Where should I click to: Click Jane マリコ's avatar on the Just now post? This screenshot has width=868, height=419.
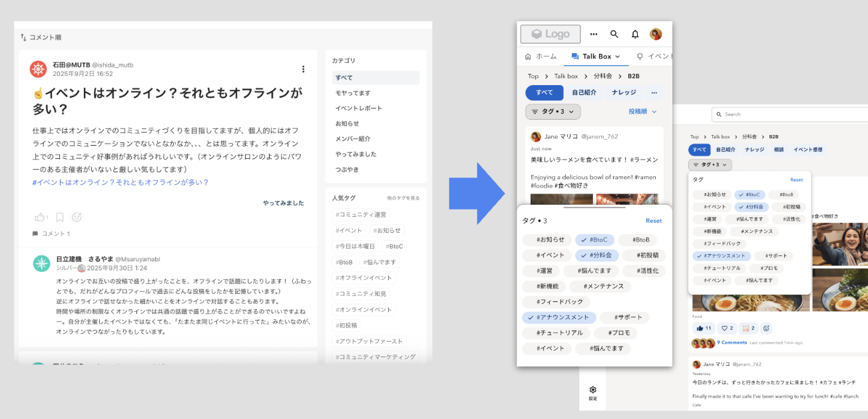pyautogui.click(x=536, y=136)
